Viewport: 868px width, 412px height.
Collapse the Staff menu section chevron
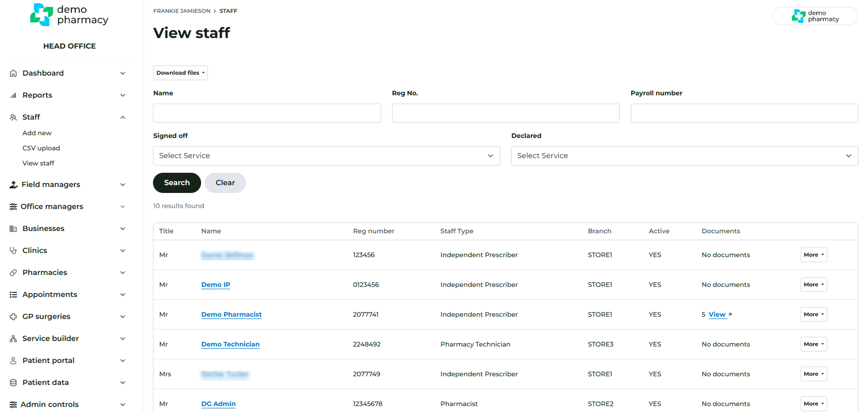click(x=123, y=117)
